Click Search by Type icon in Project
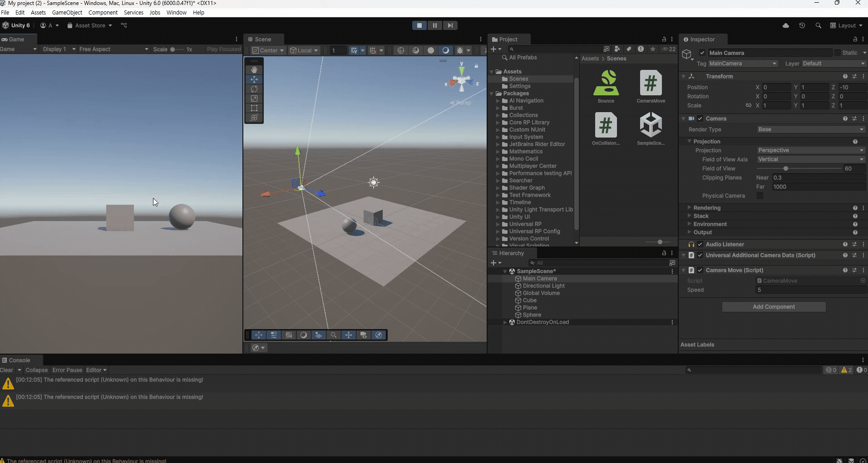868x463 pixels. [617, 49]
